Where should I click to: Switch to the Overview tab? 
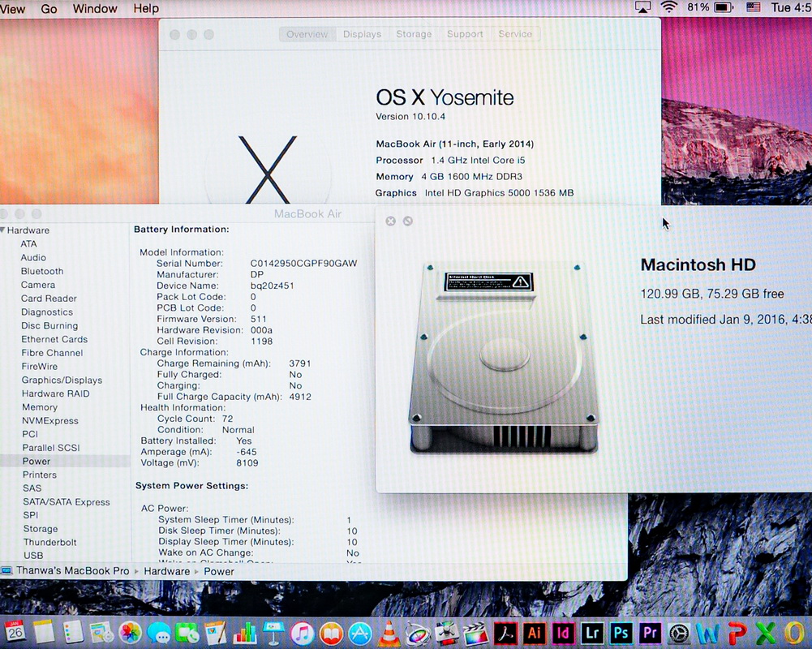pyautogui.click(x=307, y=34)
